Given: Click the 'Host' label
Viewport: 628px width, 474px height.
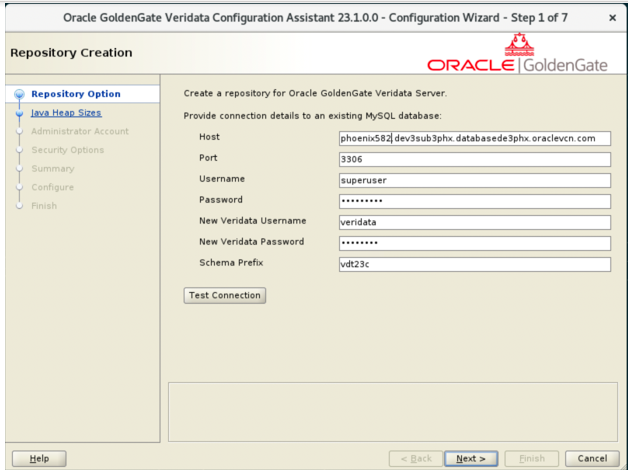Looking at the screenshot, I should [x=209, y=137].
